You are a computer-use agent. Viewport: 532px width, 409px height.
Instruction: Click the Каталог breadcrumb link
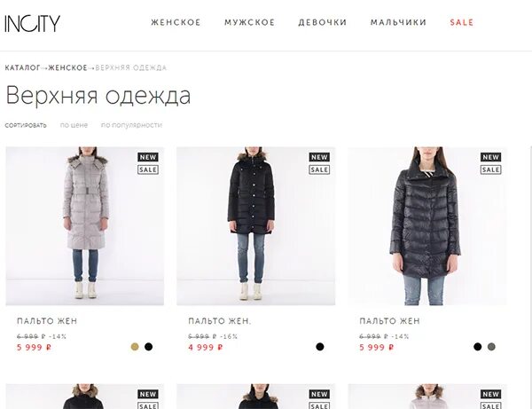(22, 67)
